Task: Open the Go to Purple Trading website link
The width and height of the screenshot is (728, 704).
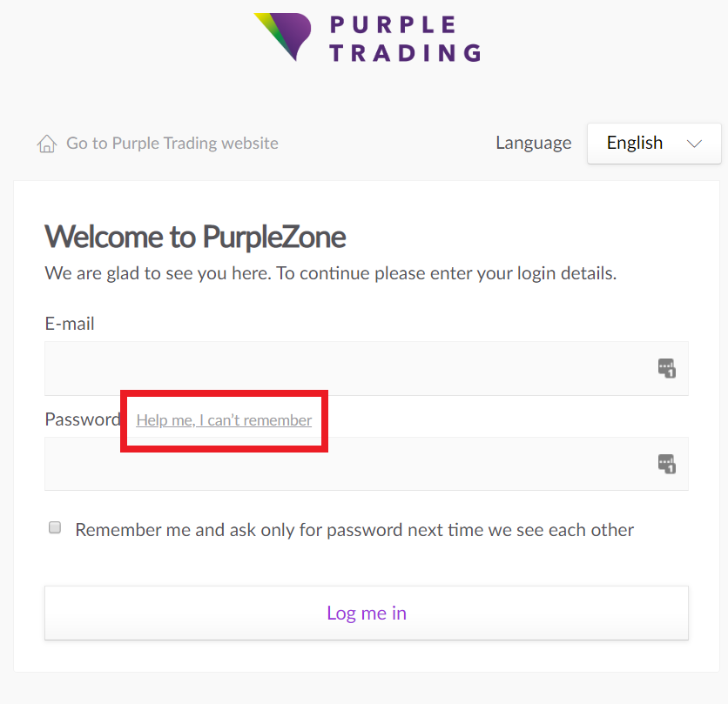Action: (x=172, y=143)
